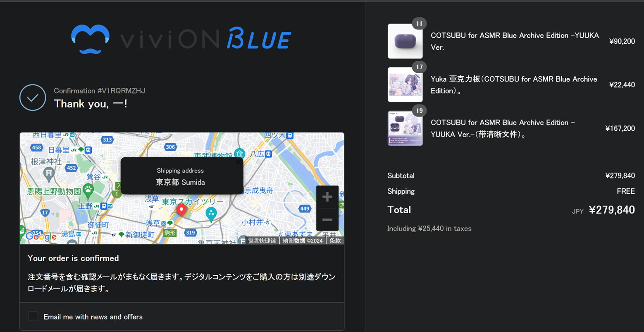Click the Yuka acrylic board thumbnail
This screenshot has width=644, height=332.
(405, 85)
